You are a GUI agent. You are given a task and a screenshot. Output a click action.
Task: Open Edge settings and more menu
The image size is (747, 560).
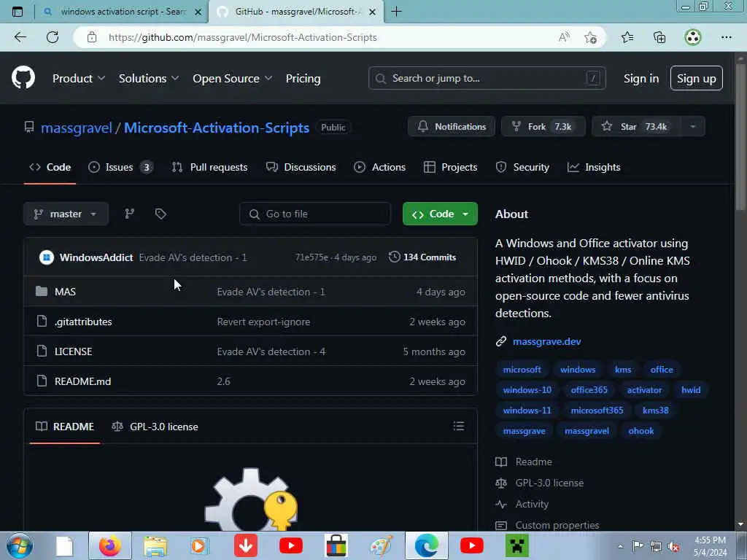coord(726,37)
